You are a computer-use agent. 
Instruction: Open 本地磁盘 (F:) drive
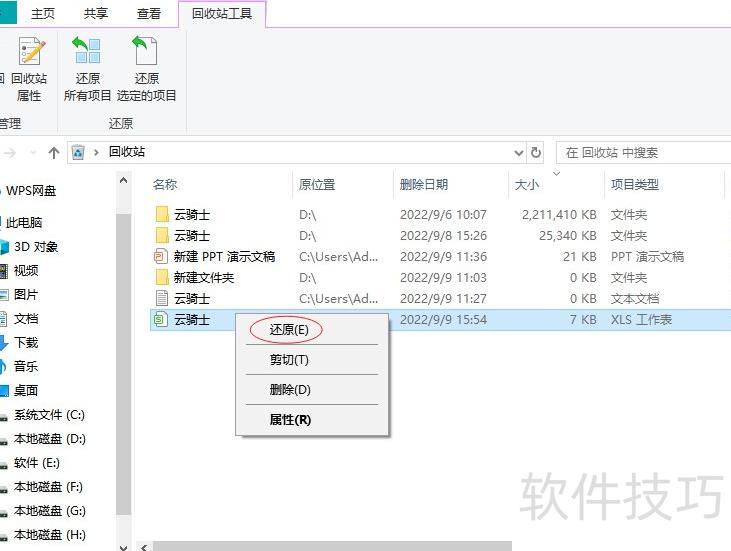48,487
